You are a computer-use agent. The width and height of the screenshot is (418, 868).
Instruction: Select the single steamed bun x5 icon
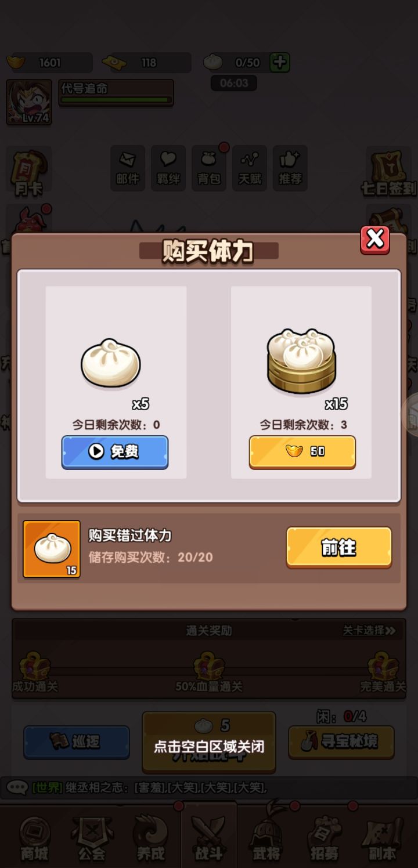[x=110, y=364]
